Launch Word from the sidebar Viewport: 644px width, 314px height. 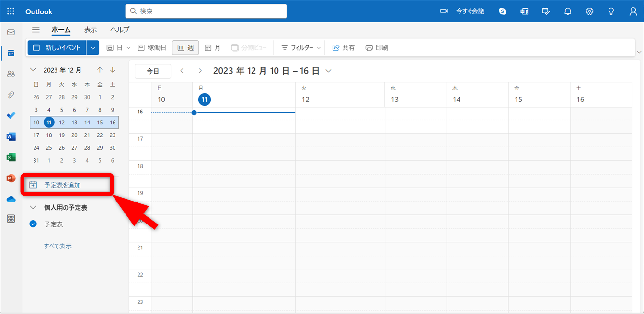pyautogui.click(x=11, y=136)
